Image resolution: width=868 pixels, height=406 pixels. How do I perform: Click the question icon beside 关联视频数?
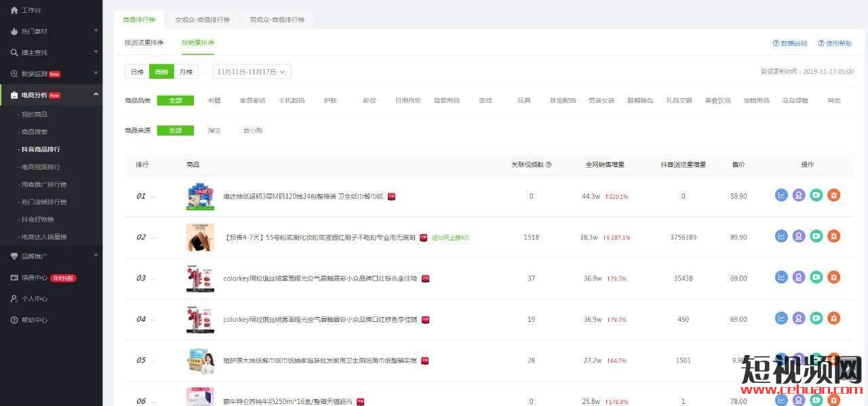[x=549, y=164]
